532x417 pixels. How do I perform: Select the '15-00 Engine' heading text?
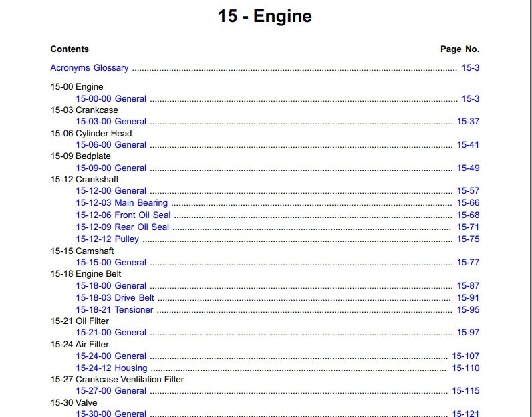[77, 86]
